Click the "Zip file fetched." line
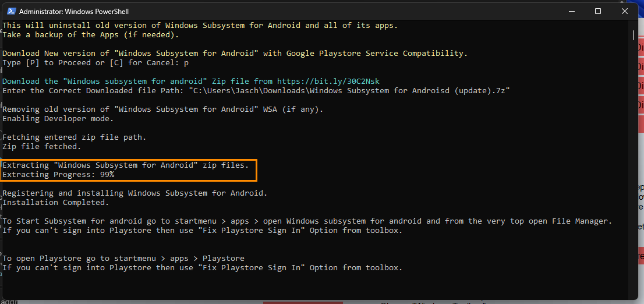This screenshot has height=304, width=644. (x=42, y=147)
